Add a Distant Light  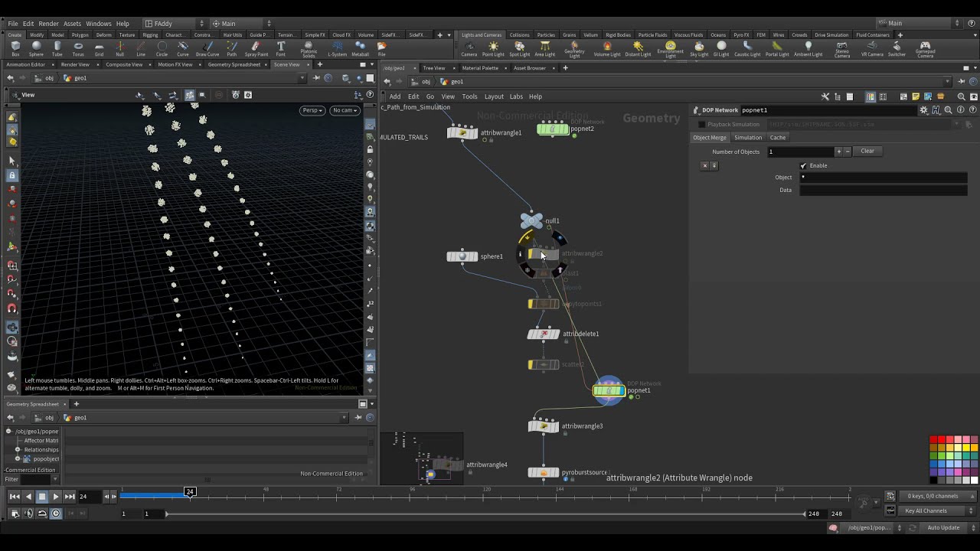tap(638, 49)
